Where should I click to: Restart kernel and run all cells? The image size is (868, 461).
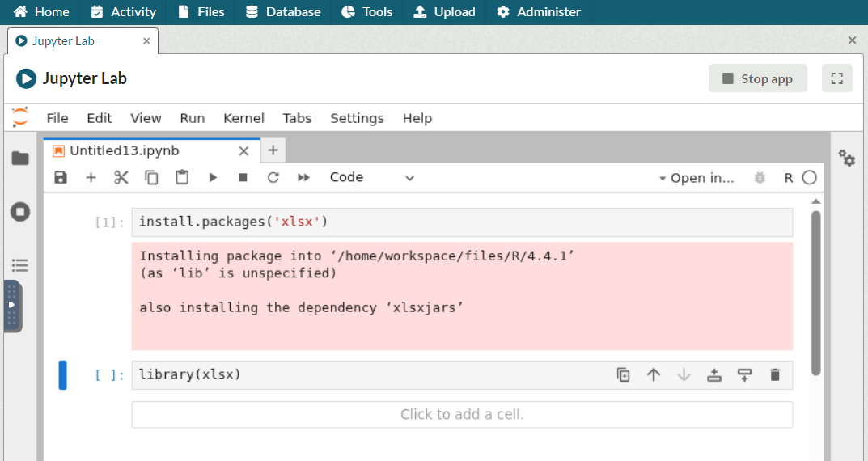303,177
